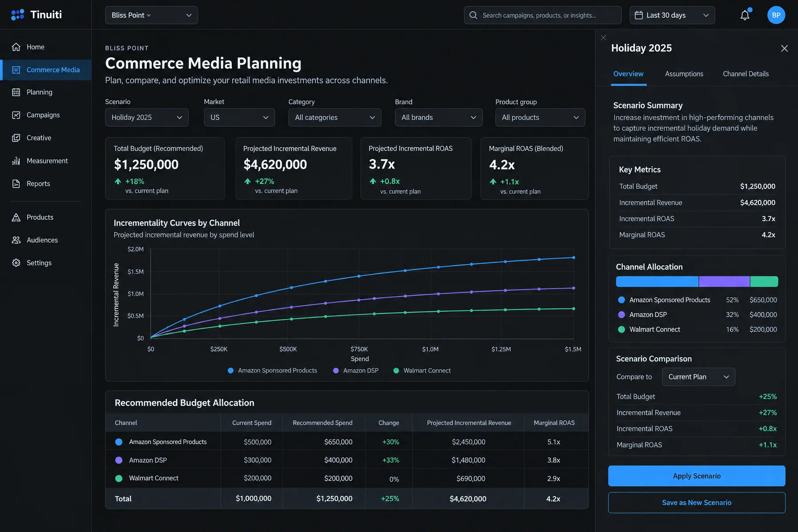
Task: Switch to the Overview tab
Action: pos(628,74)
